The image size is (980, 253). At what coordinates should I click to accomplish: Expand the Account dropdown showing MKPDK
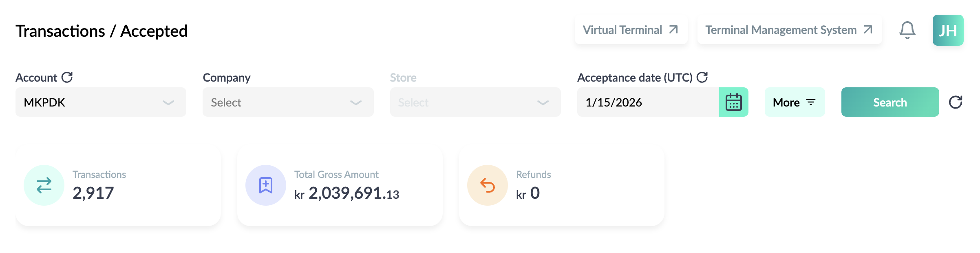101,102
